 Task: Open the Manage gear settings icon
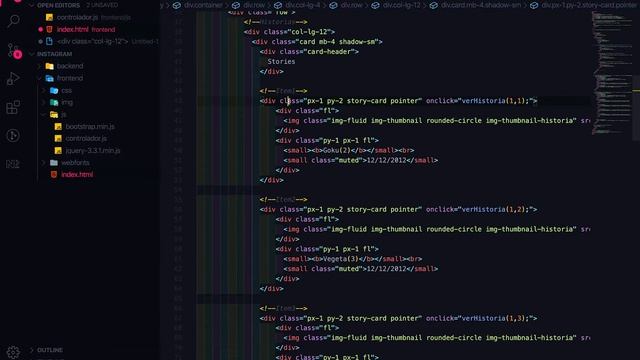tap(13, 352)
